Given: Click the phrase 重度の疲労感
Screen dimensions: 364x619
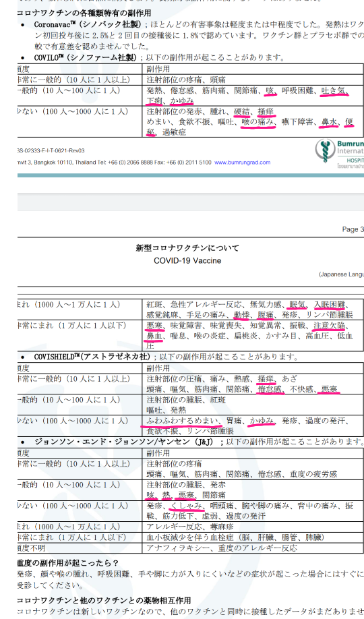Looking at the screenshot, I should point(313,474).
